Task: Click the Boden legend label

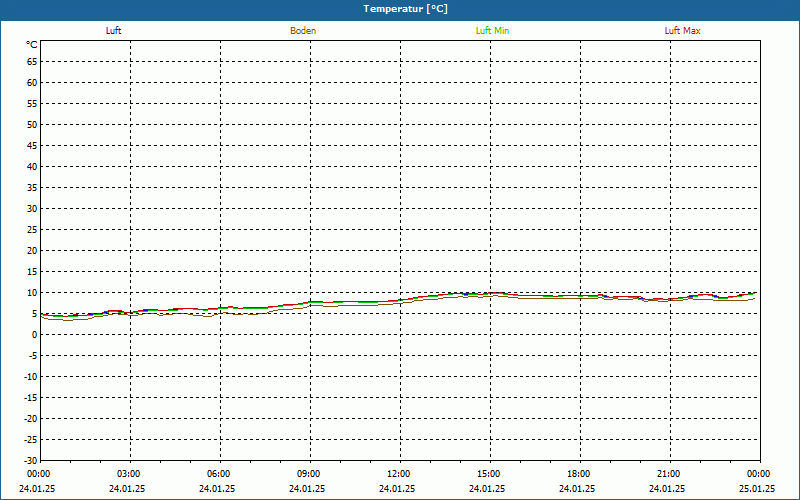Action: [303, 31]
